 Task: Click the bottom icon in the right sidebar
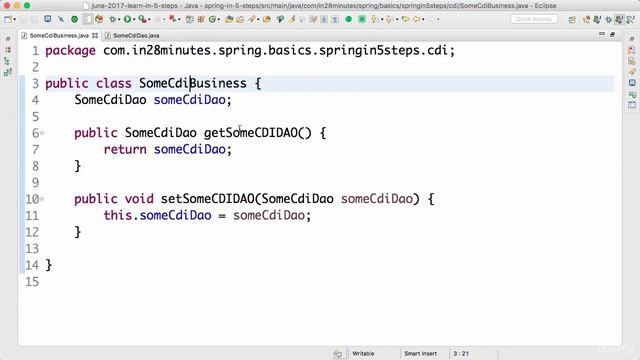pyautogui.click(x=632, y=105)
